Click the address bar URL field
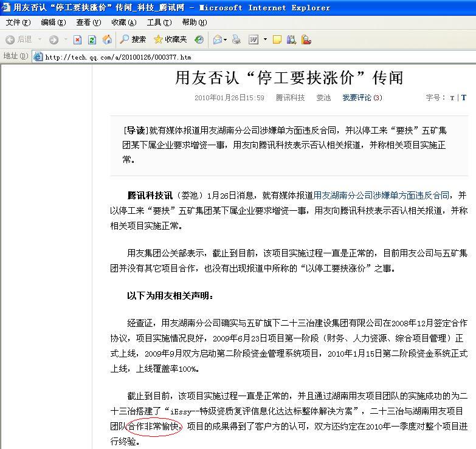 pos(254,57)
